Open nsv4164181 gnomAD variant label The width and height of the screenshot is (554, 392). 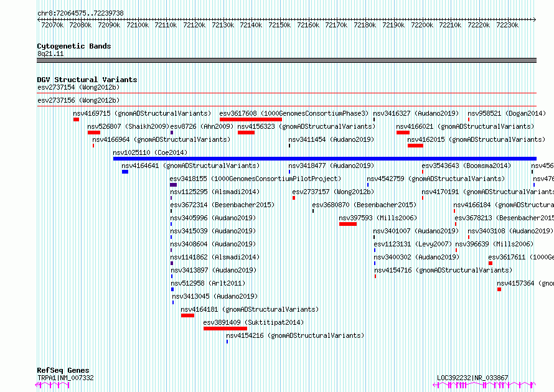(x=250, y=309)
